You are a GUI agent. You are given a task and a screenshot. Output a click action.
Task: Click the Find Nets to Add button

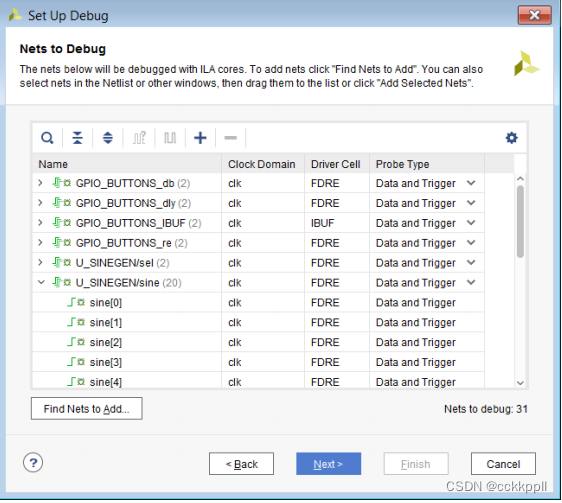point(87,409)
